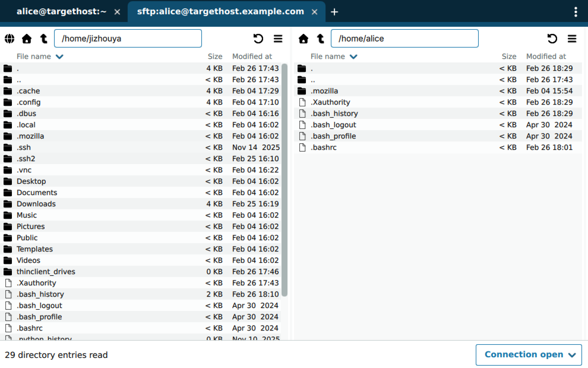Navigate up one level in right pane

click(320, 39)
